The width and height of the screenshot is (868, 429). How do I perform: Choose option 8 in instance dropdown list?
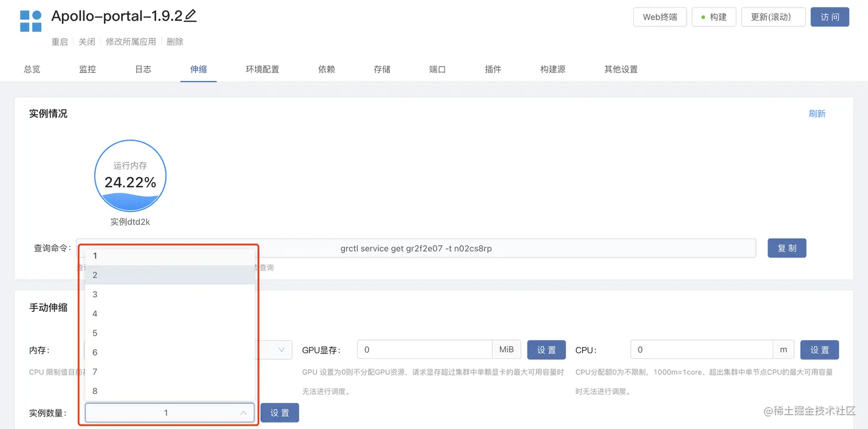[170, 391]
